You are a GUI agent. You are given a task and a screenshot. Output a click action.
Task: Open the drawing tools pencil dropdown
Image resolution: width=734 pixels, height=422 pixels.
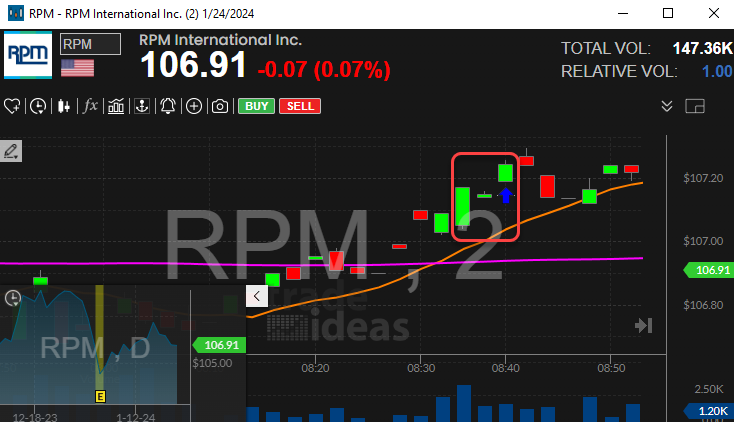12,151
